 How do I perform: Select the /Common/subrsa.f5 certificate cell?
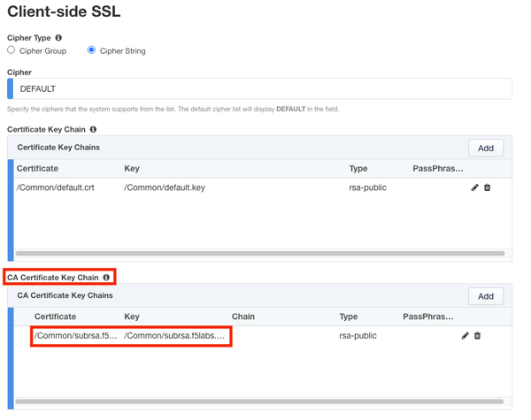coord(75,336)
